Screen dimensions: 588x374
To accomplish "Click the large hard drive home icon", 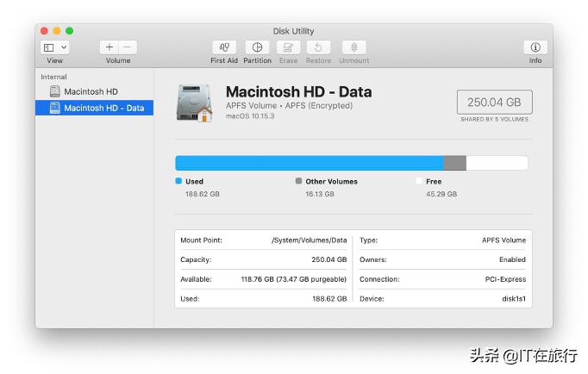I will click(195, 103).
